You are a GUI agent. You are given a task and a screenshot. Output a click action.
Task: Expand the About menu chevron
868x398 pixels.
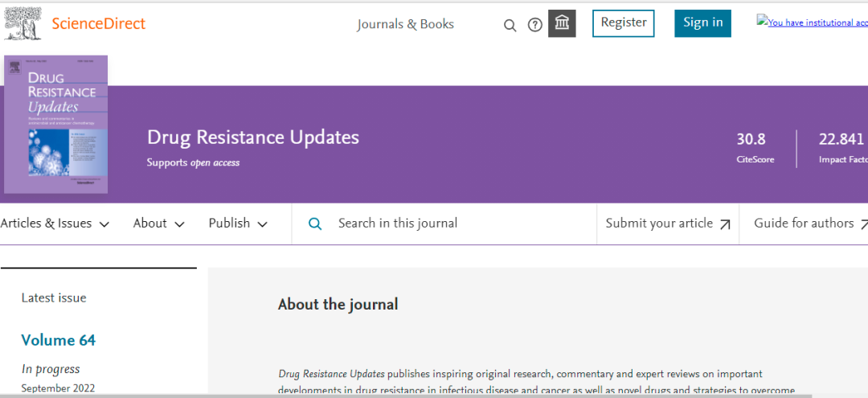click(x=179, y=224)
